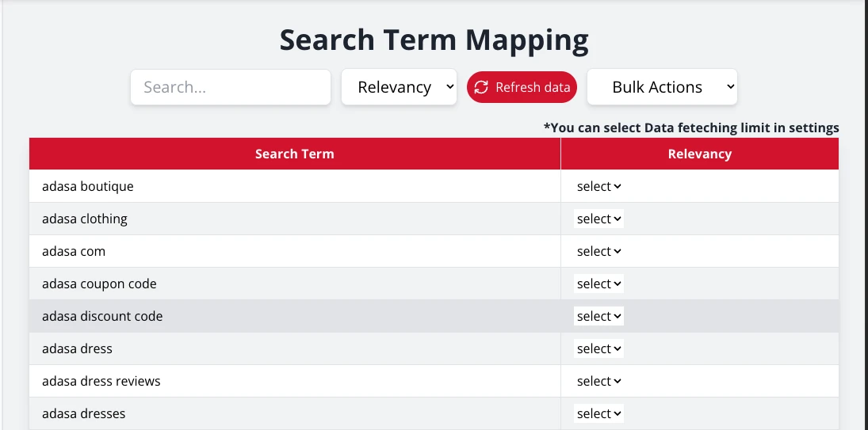Click the adasa clothing search term

coord(85,219)
